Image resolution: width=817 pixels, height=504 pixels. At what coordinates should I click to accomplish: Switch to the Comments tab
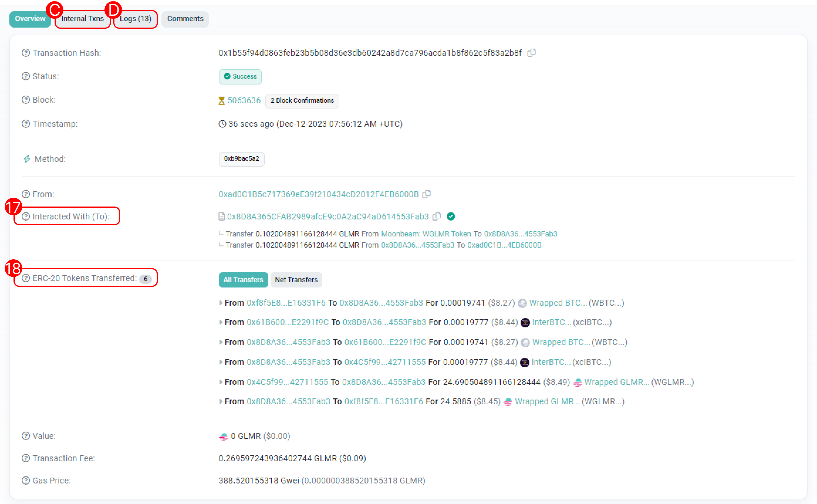[185, 19]
